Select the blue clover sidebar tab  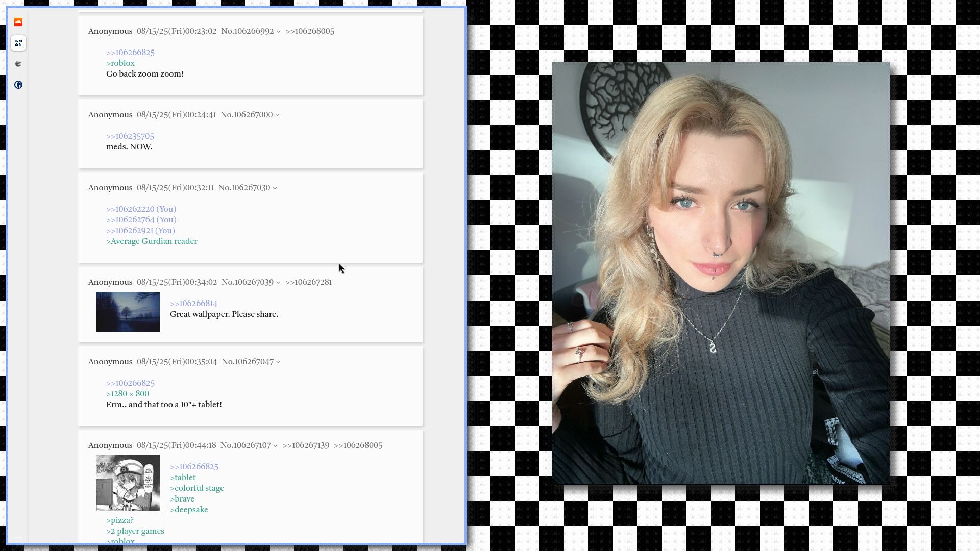click(x=18, y=43)
